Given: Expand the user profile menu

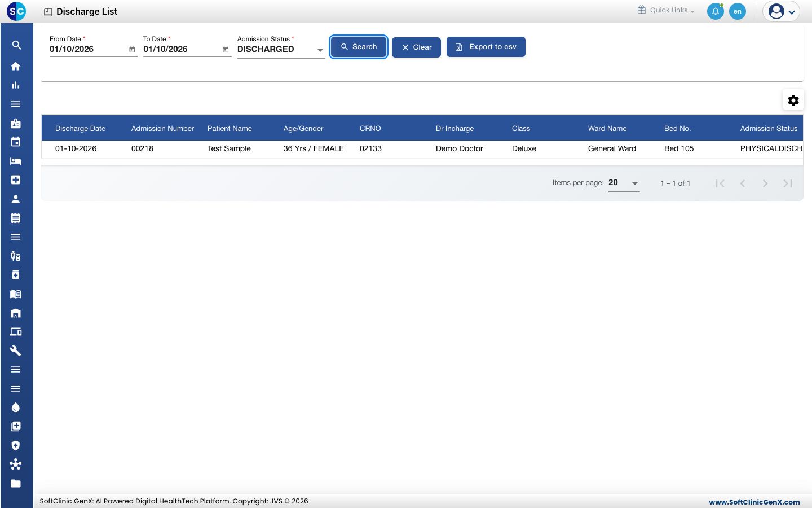Looking at the screenshot, I should 782,11.
